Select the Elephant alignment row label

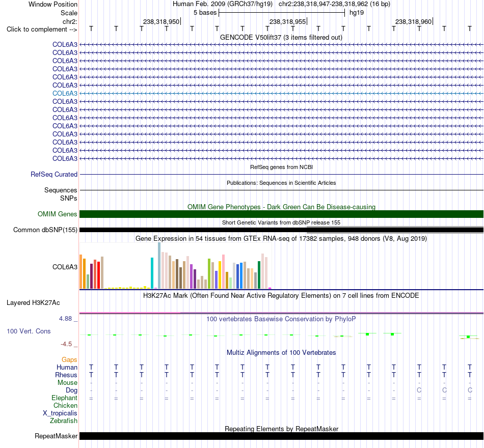click(64, 398)
